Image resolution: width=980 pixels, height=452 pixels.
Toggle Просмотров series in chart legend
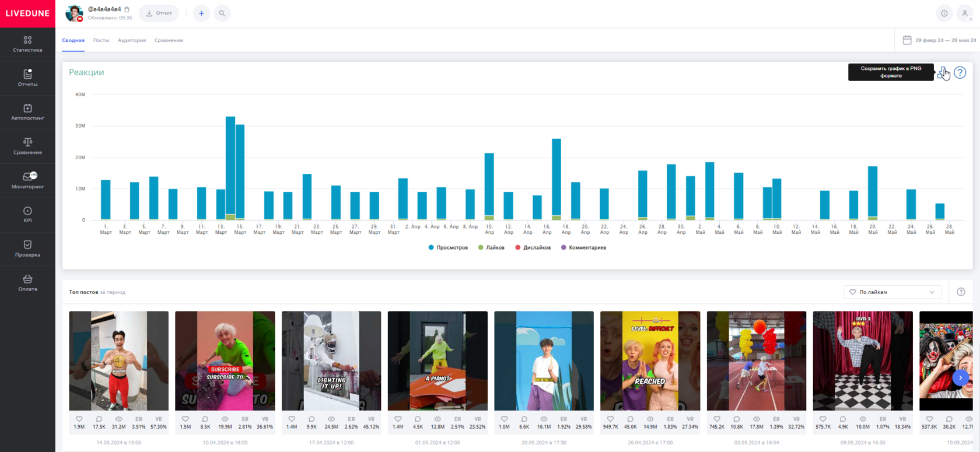tap(448, 248)
